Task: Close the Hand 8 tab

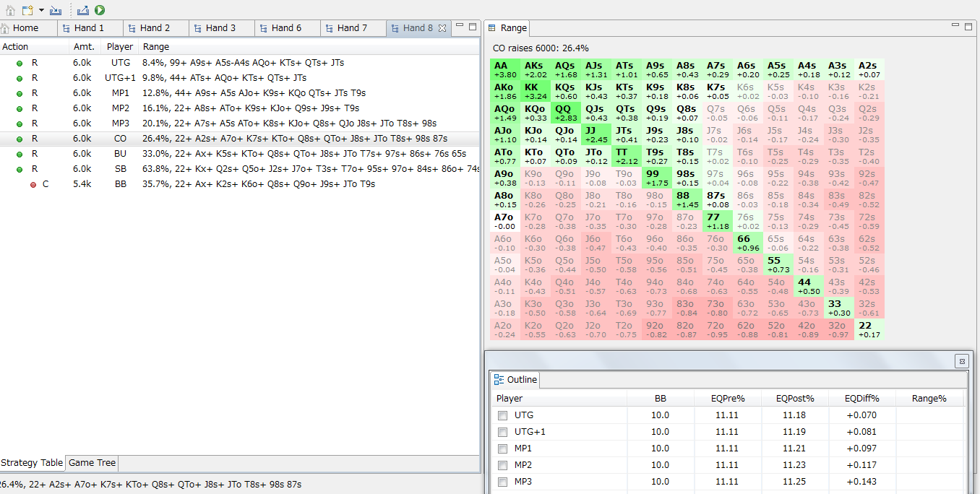Action: tap(442, 28)
